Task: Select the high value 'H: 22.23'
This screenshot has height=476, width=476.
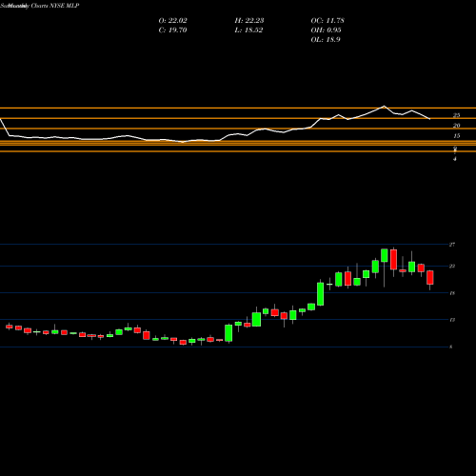Action: click(x=249, y=21)
